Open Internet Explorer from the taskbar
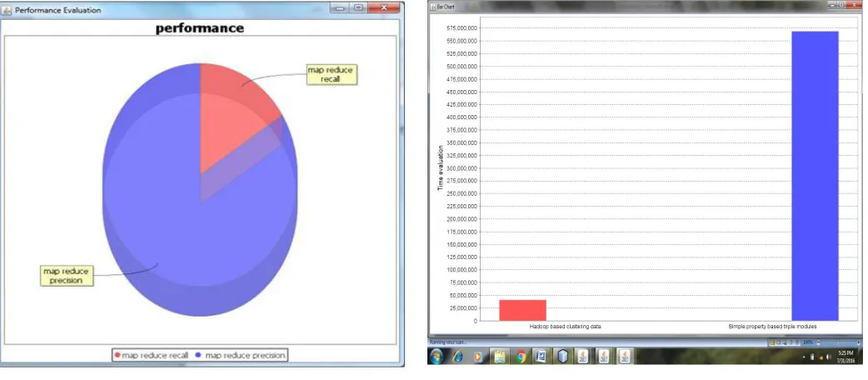This screenshot has height=380, width=868. pyautogui.click(x=458, y=356)
